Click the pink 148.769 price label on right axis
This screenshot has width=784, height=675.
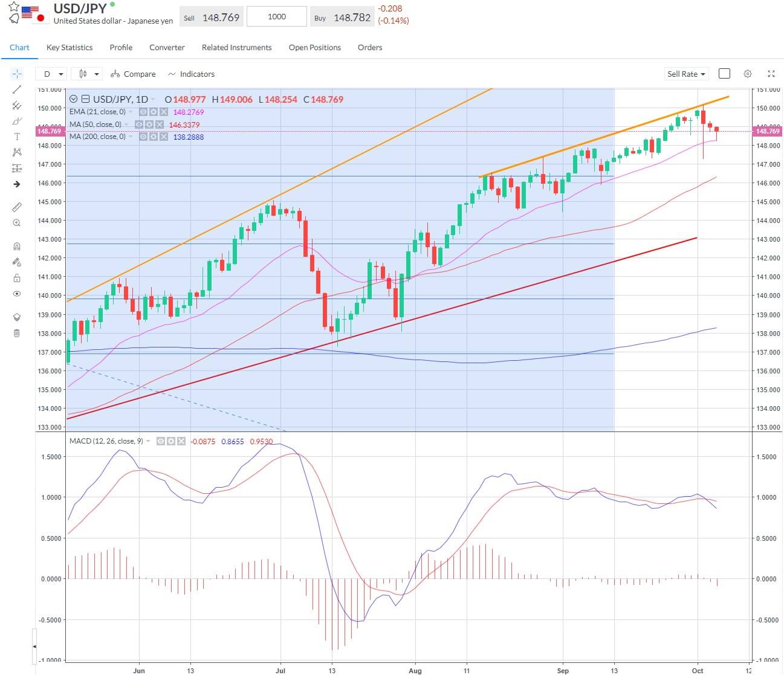[767, 131]
